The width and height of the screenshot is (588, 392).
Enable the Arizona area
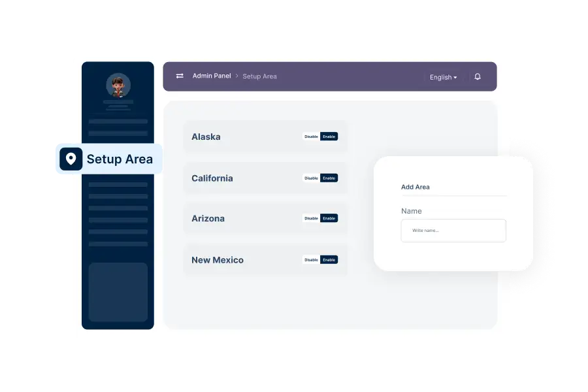click(x=329, y=218)
